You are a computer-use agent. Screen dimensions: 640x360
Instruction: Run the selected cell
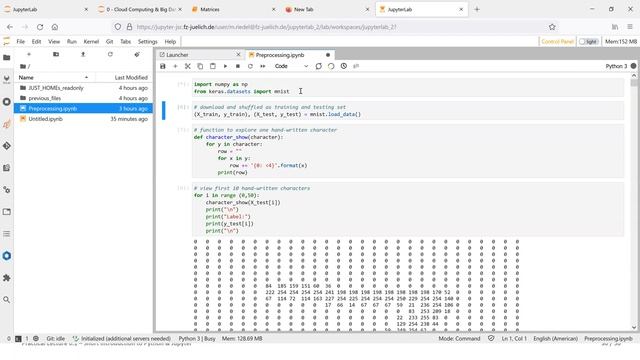(225, 66)
